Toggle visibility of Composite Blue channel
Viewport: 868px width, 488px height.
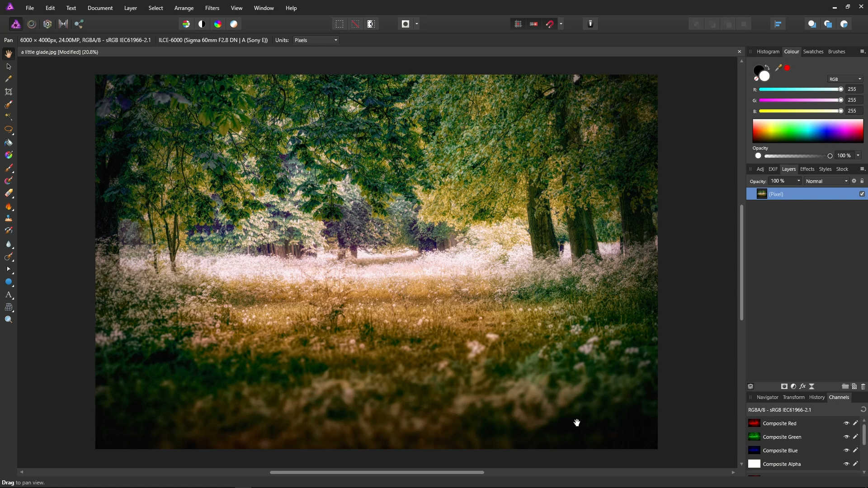(846, 450)
